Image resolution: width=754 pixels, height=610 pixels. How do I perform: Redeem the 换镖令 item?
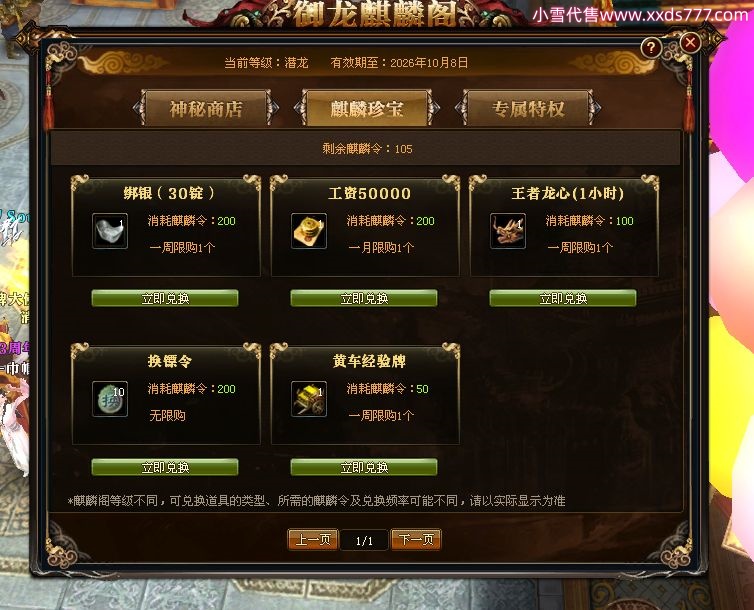tap(165, 467)
